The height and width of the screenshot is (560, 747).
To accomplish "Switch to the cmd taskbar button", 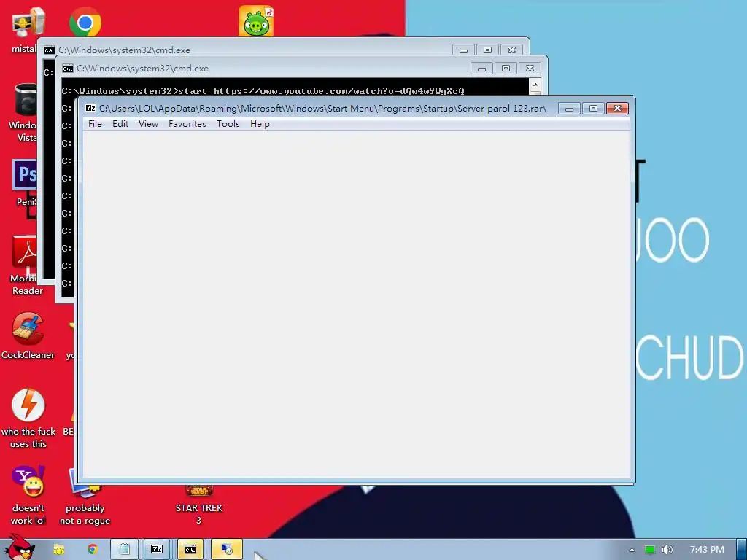I will (x=190, y=550).
